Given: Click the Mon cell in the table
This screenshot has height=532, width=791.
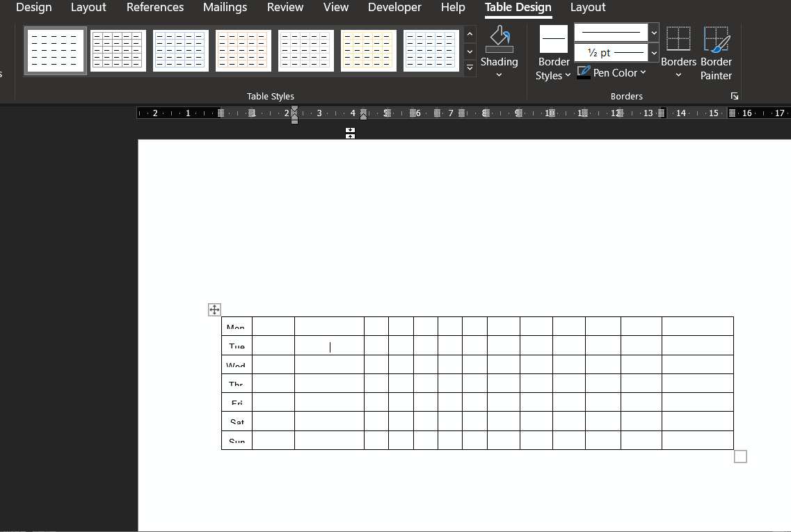Looking at the screenshot, I should 237,326.
